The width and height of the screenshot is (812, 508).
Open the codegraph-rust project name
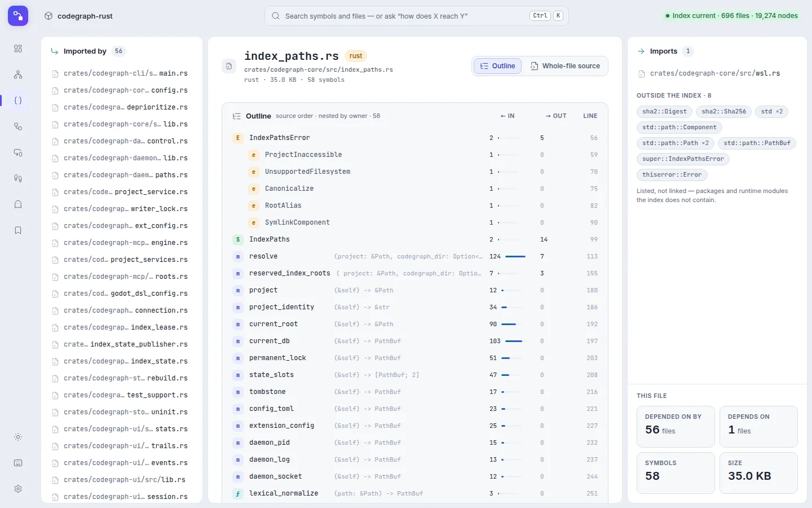tap(85, 16)
